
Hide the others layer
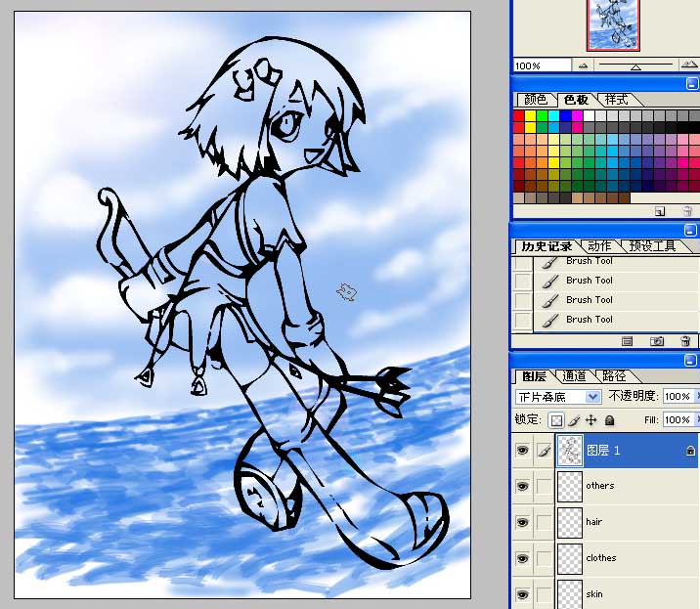pos(522,486)
